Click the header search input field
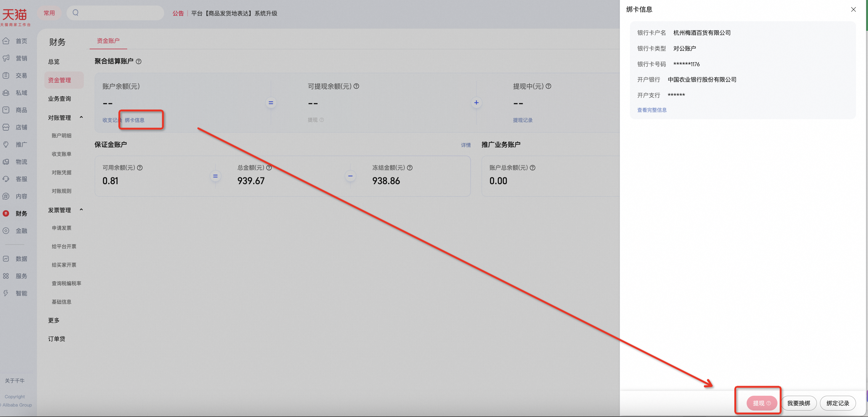The height and width of the screenshot is (417, 868). pos(115,13)
